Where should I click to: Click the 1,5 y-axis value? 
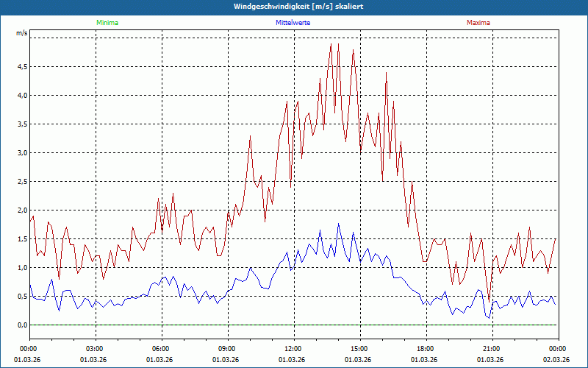point(23,239)
